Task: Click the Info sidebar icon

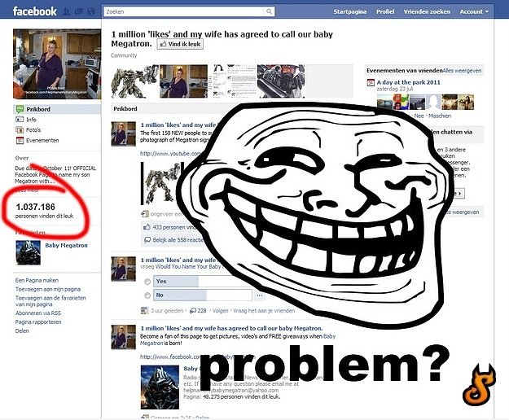Action: pyautogui.click(x=20, y=120)
